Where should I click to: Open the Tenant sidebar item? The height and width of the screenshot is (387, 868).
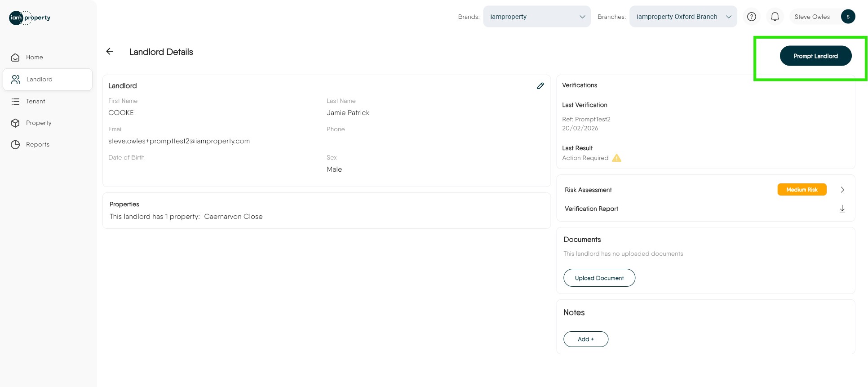click(35, 102)
